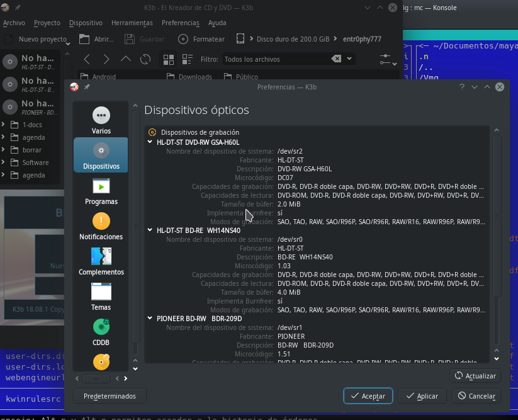Viewport: 518px width, 420px height.
Task: Click the Actualizar button
Action: coord(475,376)
